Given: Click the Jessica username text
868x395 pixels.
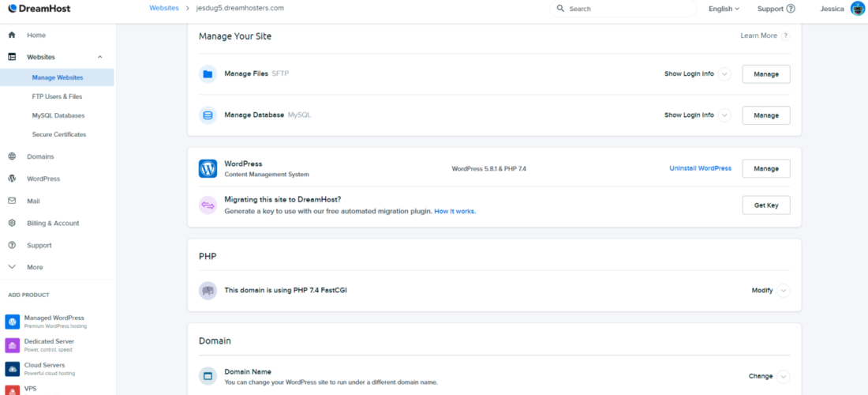Looking at the screenshot, I should [832, 9].
